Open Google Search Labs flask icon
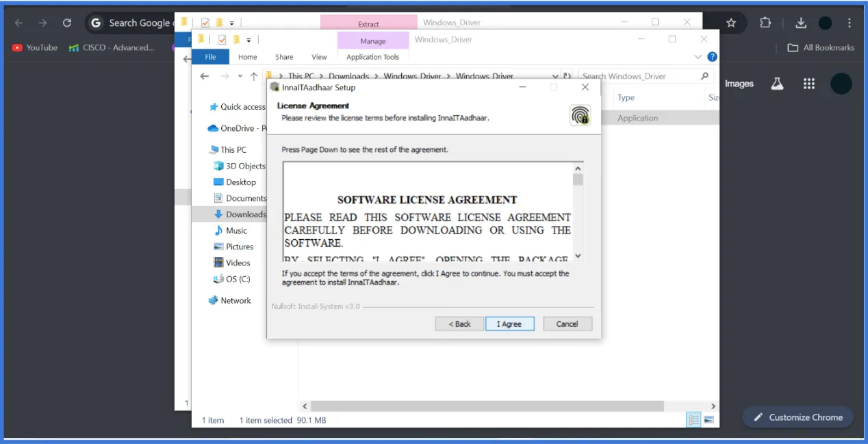Image resolution: width=868 pixels, height=444 pixels. point(776,84)
